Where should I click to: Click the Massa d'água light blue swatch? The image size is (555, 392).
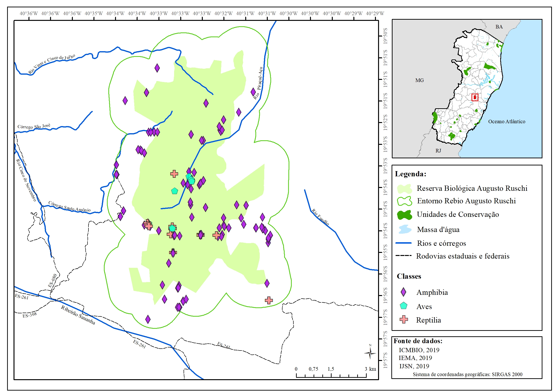point(404,229)
